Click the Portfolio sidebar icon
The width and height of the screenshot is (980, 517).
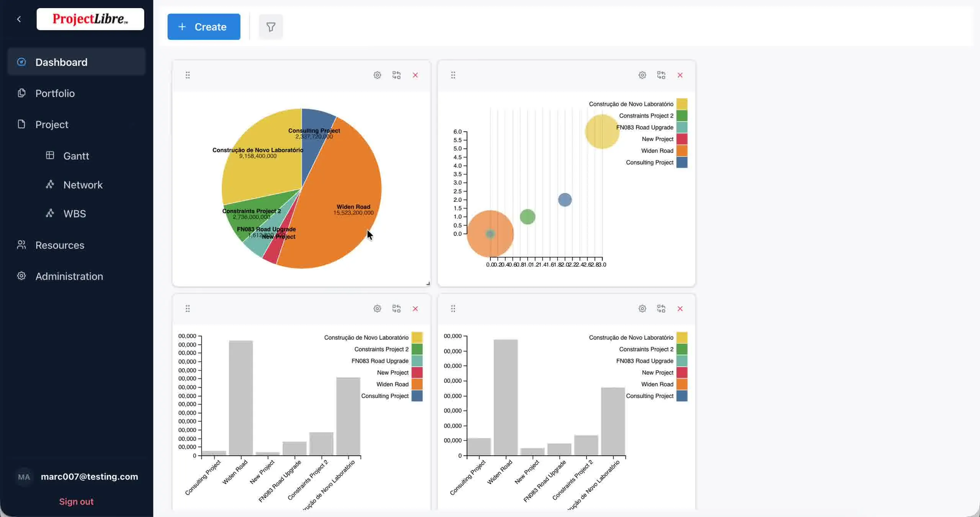pos(21,93)
